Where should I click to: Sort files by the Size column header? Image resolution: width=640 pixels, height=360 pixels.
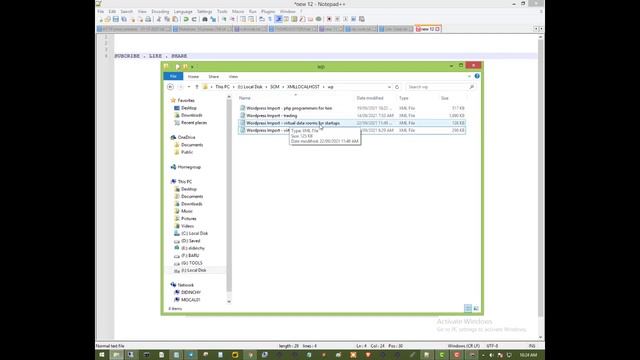tap(444, 98)
